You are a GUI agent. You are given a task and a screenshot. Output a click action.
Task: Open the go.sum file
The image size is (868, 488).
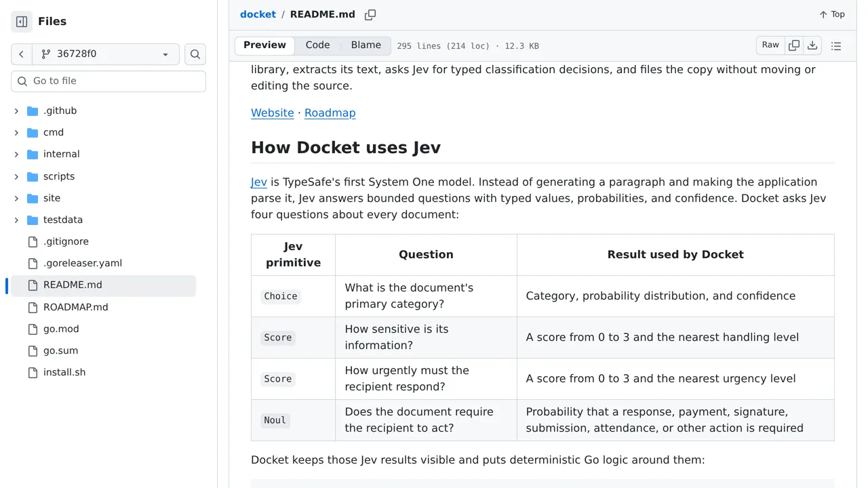61,350
